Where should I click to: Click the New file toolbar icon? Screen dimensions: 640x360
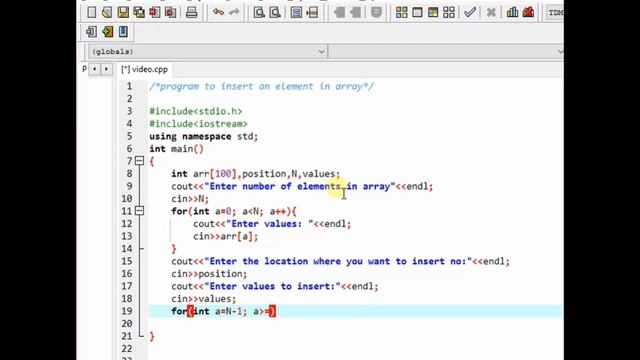91,12
